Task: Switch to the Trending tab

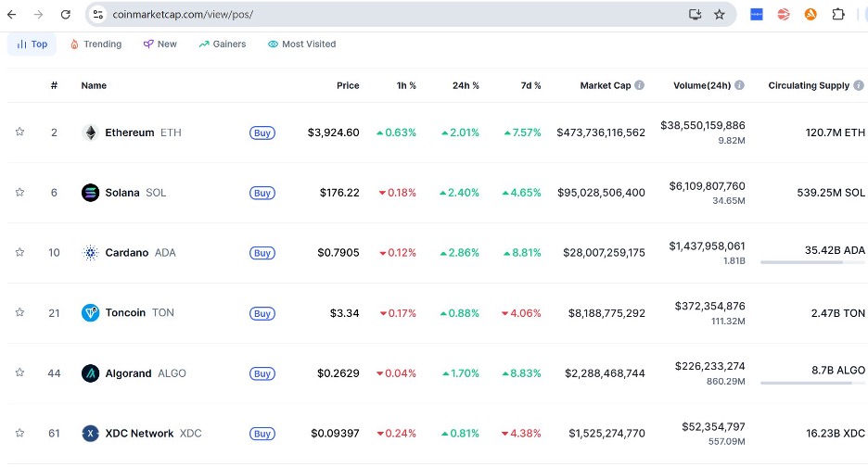Action: coord(96,44)
